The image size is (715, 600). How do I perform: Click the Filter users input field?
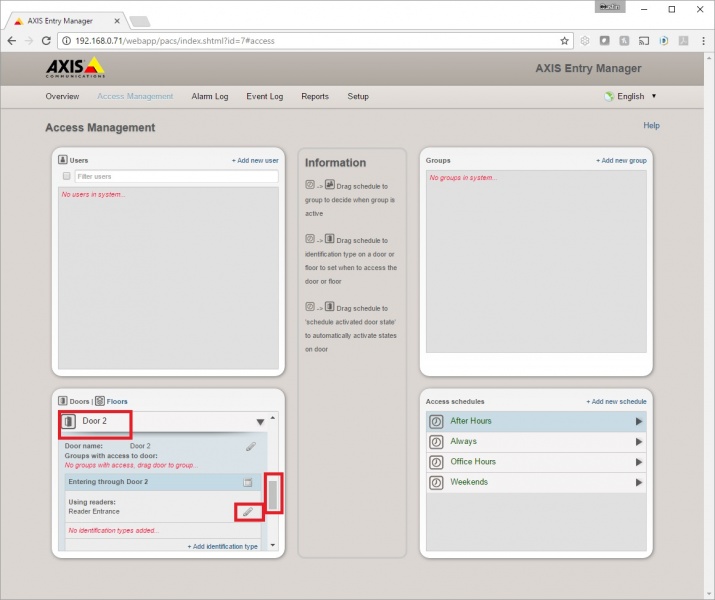pyautogui.click(x=176, y=176)
